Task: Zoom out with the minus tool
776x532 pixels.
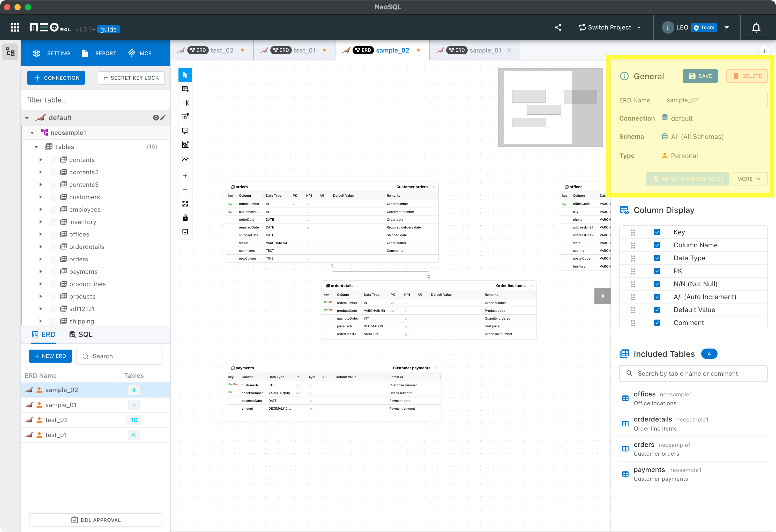Action: click(x=185, y=190)
